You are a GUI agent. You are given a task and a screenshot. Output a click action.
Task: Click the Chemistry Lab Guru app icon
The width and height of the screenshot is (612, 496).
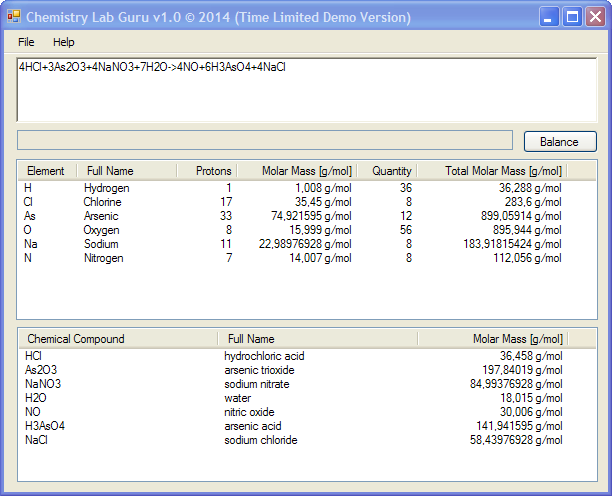pyautogui.click(x=14, y=17)
